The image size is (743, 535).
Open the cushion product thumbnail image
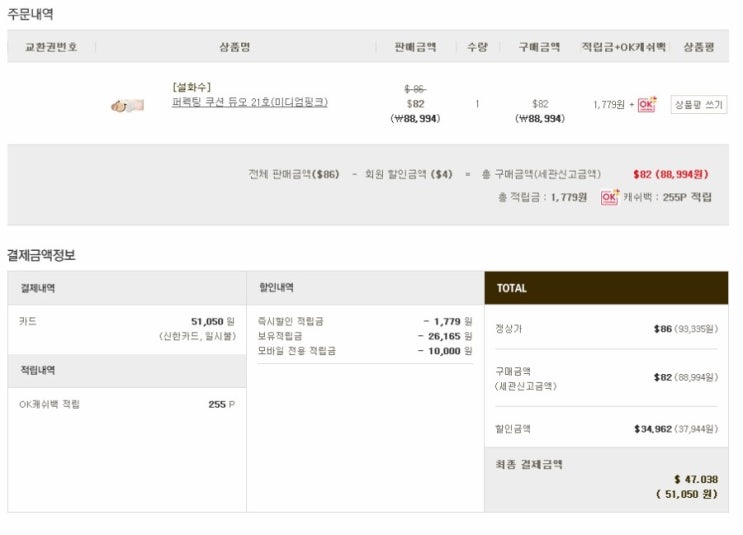click(x=127, y=104)
